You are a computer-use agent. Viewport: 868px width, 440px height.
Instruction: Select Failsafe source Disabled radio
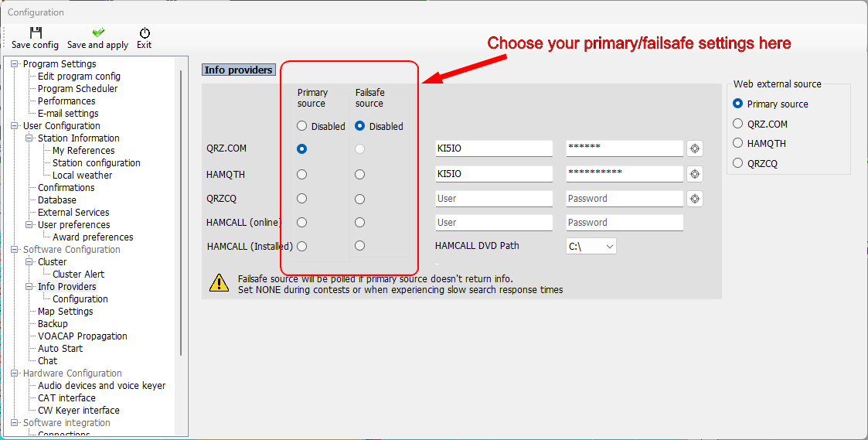coord(360,126)
